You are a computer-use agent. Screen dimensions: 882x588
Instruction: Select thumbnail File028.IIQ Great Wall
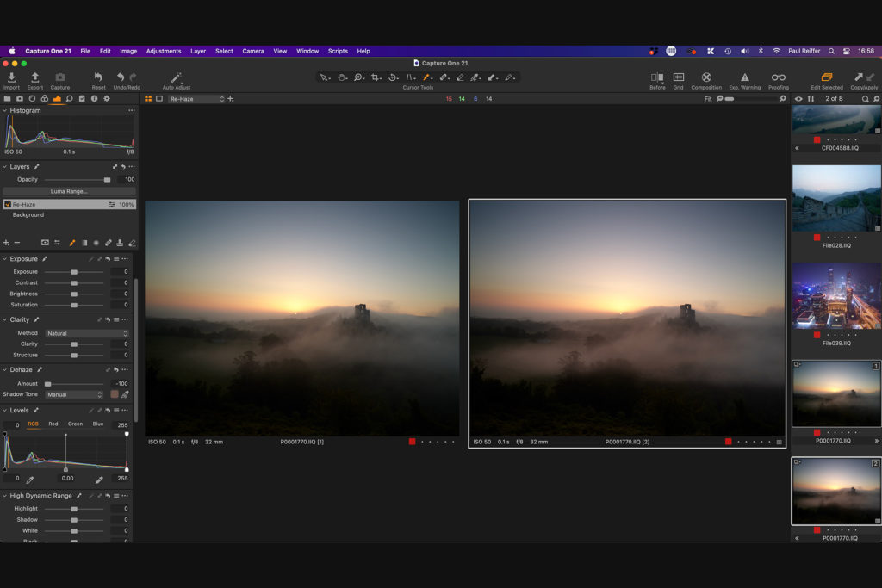tap(836, 198)
